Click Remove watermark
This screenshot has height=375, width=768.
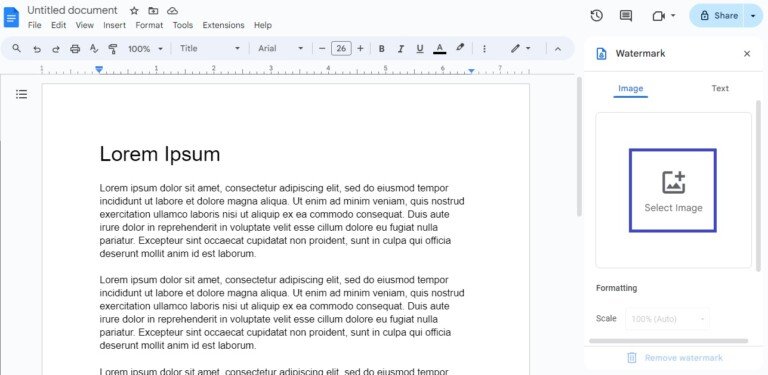[x=675, y=358]
